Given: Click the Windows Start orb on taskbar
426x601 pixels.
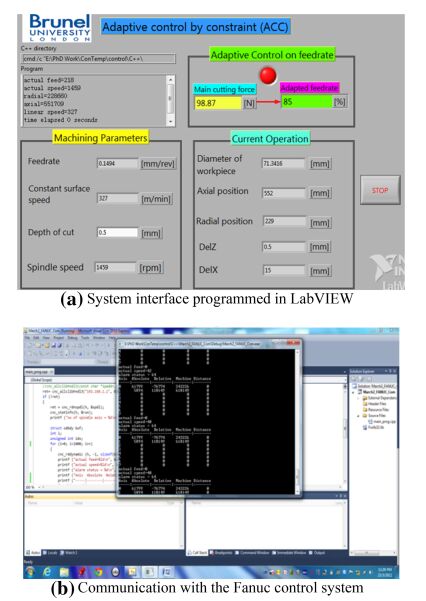Looking at the screenshot, I should click(30, 572).
